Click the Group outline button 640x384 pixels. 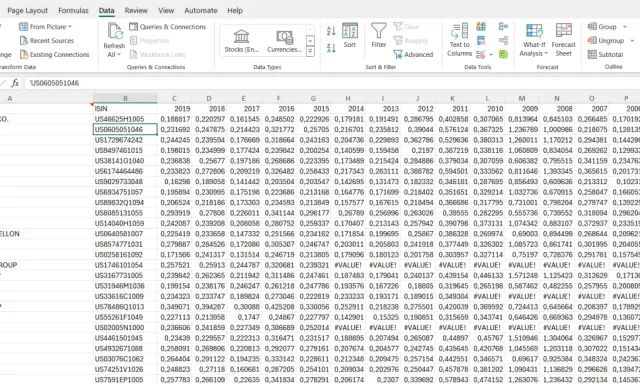point(602,27)
